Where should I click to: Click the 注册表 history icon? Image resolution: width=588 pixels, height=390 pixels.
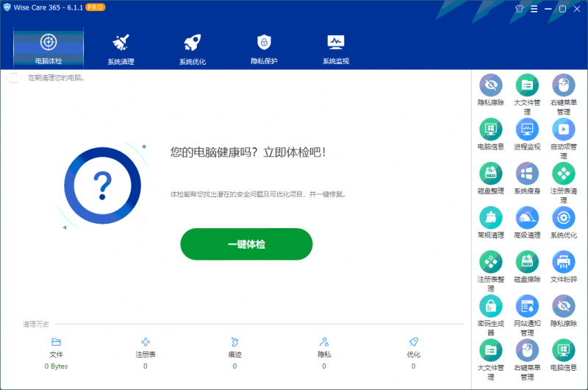(x=146, y=342)
